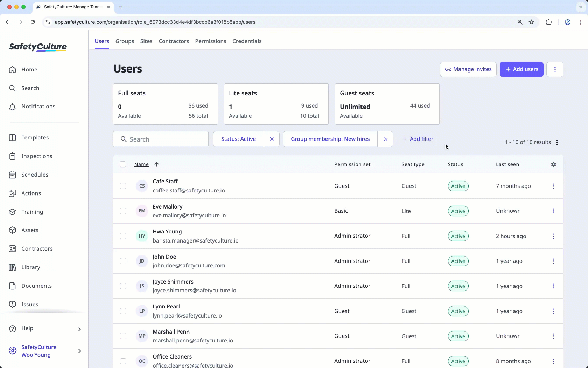Screen dimensions: 588x368
Task: Reload the browser page
Action: point(33,22)
